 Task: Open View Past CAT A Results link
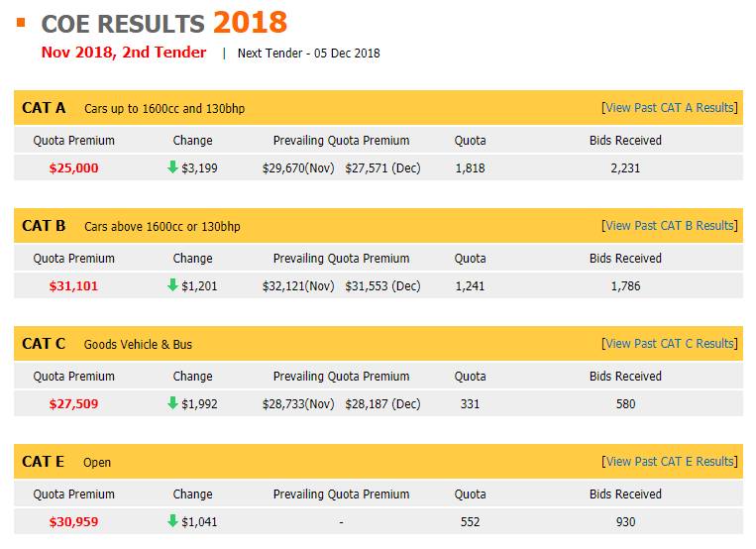click(x=670, y=108)
